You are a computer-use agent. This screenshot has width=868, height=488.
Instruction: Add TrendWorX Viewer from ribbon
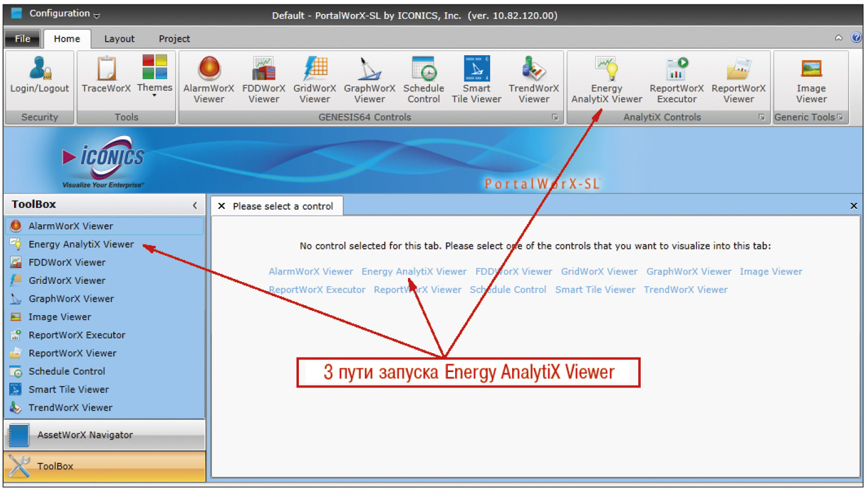[x=534, y=80]
